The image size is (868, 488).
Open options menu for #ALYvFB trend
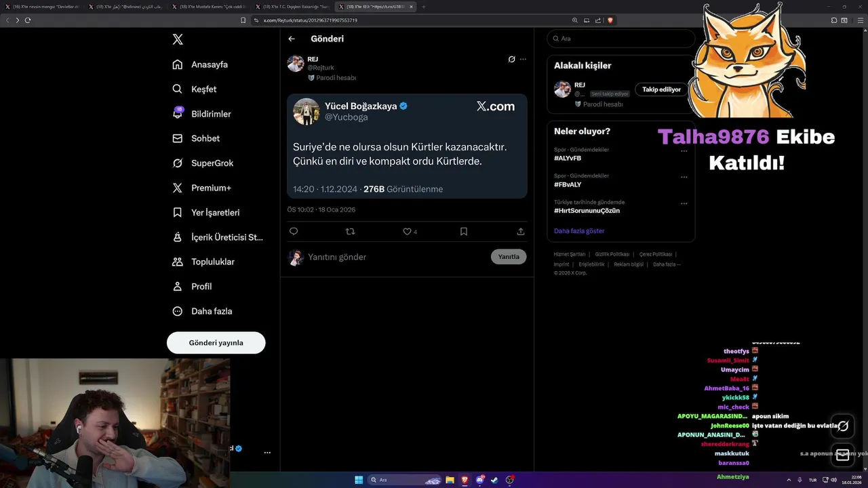pos(684,151)
